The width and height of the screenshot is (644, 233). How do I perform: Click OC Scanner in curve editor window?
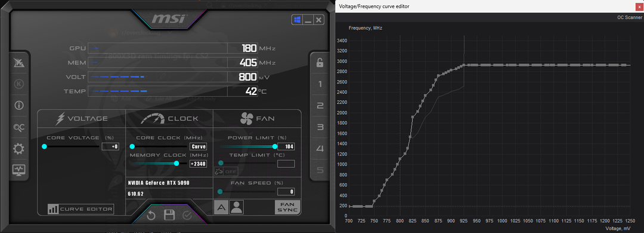click(x=629, y=17)
